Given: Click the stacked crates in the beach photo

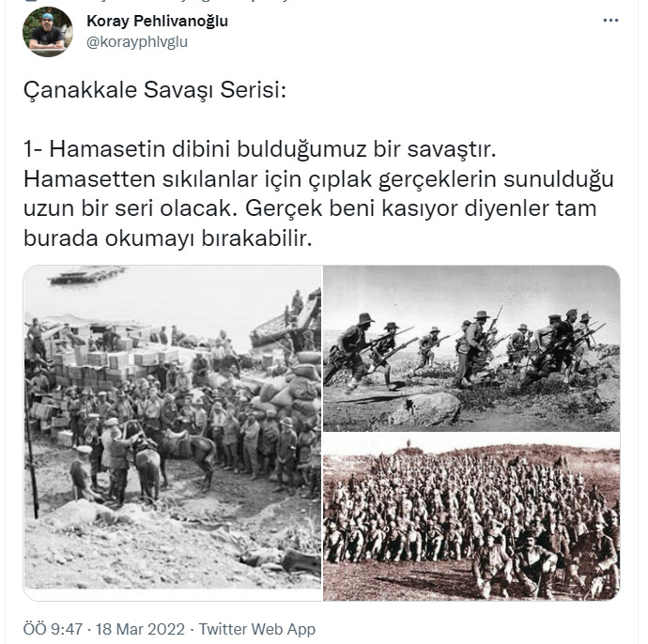Looking at the screenshot, I should (x=103, y=363).
